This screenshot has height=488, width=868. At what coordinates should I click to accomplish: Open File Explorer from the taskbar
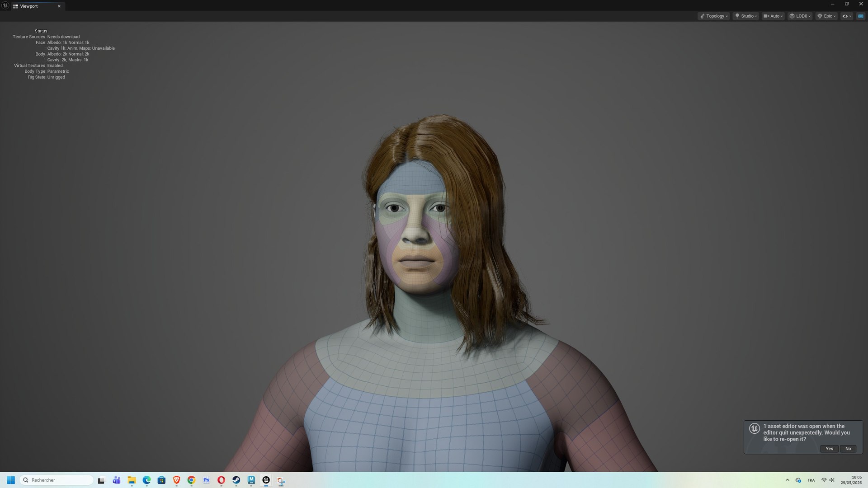point(132,480)
